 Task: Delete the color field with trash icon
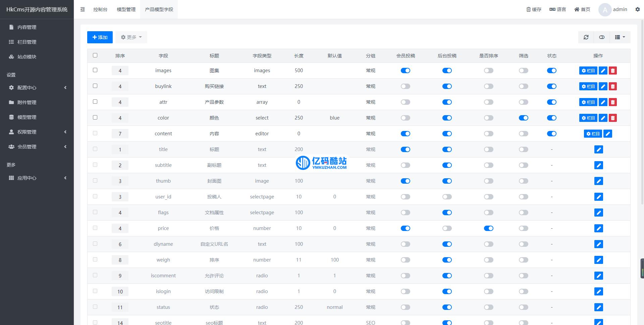[x=613, y=118]
